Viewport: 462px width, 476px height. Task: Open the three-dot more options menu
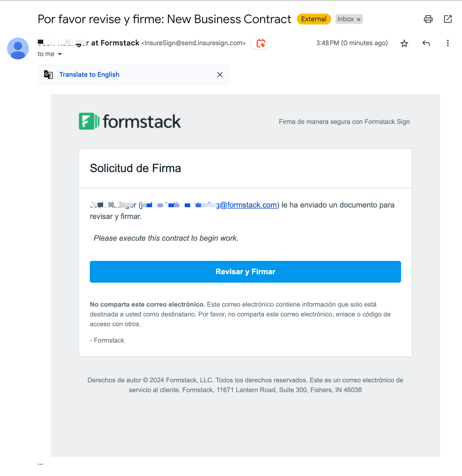click(x=448, y=43)
